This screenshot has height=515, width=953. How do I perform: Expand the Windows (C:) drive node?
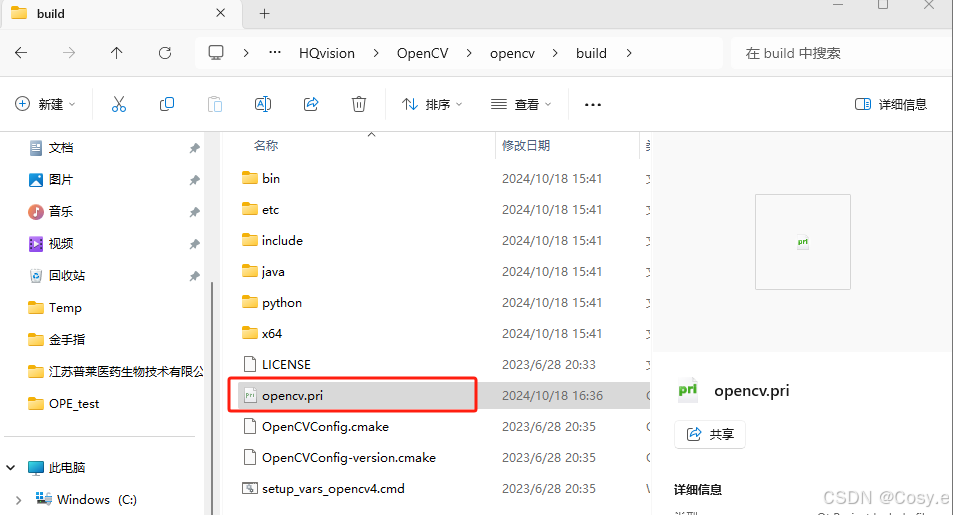click(18, 500)
